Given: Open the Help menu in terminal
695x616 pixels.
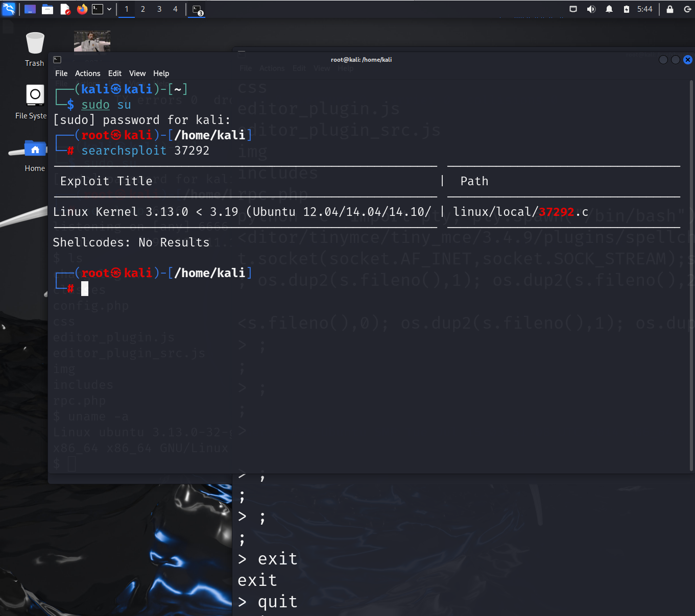Looking at the screenshot, I should [161, 73].
